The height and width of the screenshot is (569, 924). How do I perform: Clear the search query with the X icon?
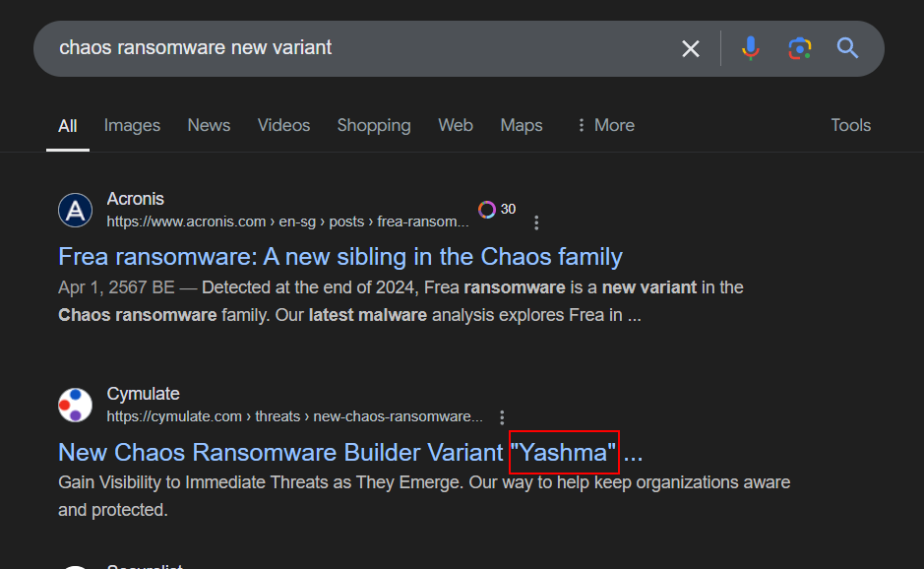tap(691, 48)
